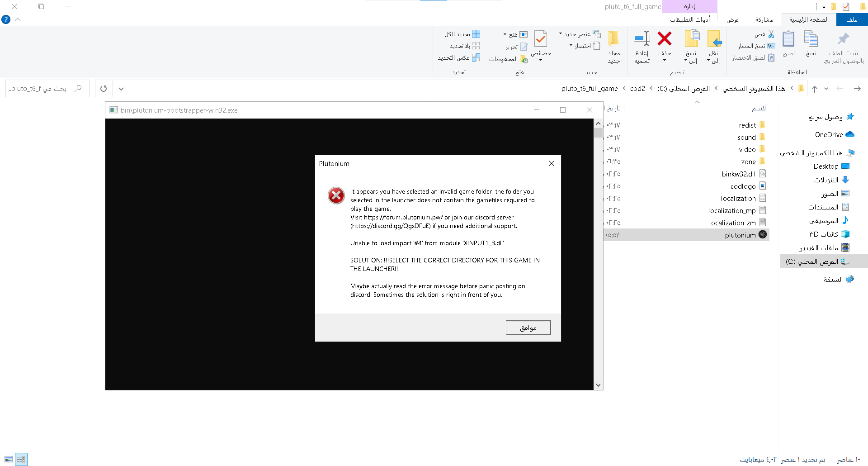Screen dimensions: 868x466
Task: Click the Help question mark icon
Action: point(6,19)
